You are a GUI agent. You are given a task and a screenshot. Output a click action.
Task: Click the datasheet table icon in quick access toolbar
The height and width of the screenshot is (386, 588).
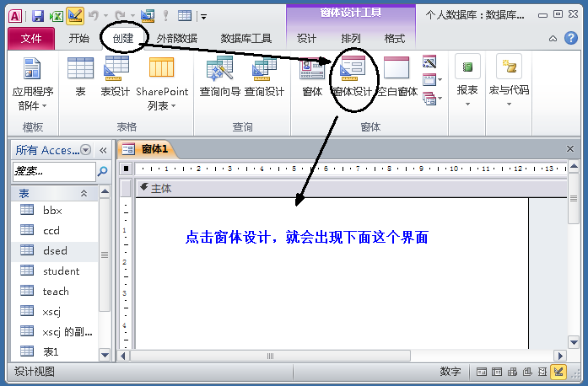point(185,15)
